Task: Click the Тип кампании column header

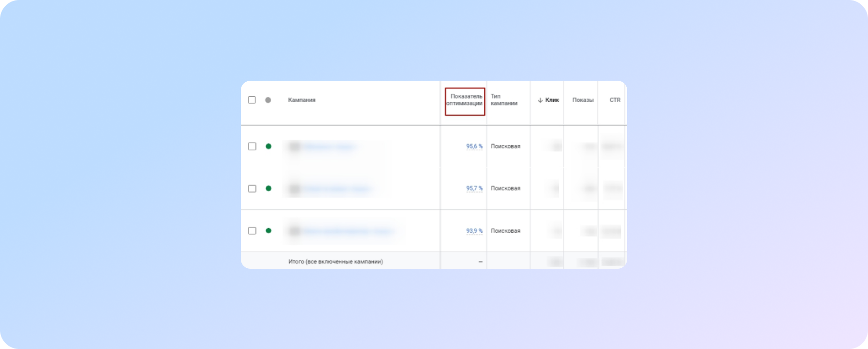Action: [504, 100]
